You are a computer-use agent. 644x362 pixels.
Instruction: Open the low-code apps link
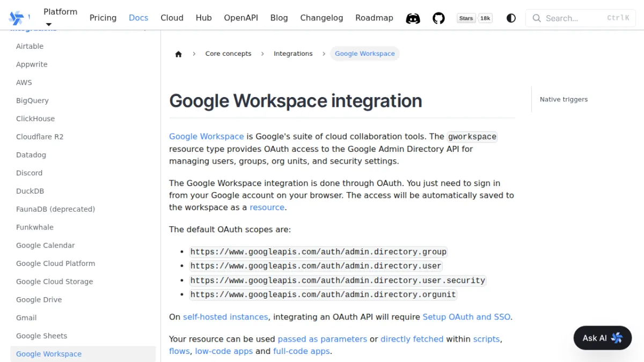click(224, 351)
